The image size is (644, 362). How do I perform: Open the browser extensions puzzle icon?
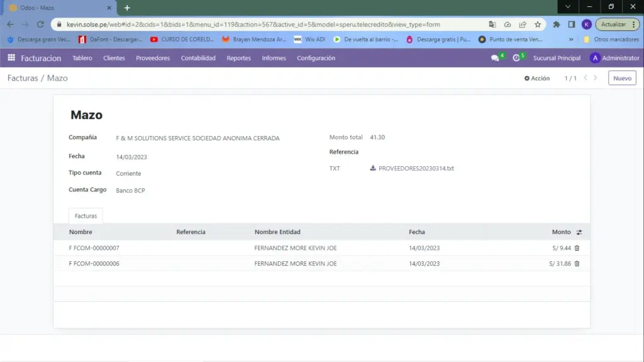557,25
